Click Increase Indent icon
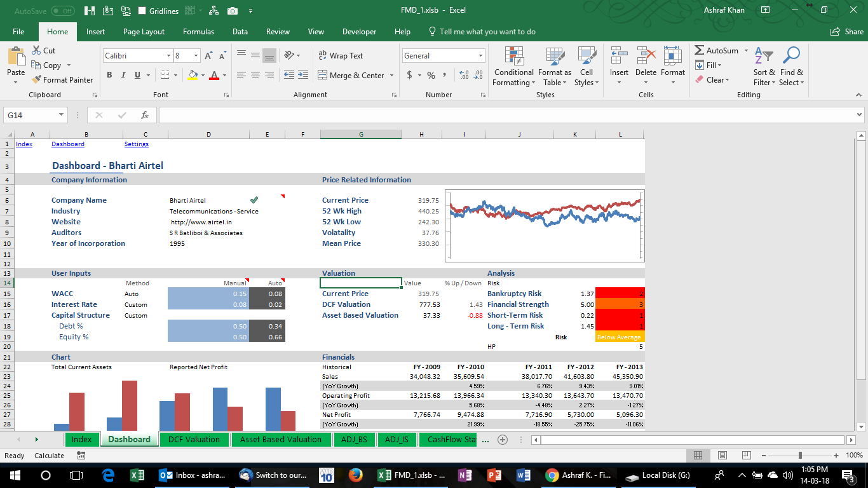Screen dimensions: 868x488 [302, 75]
